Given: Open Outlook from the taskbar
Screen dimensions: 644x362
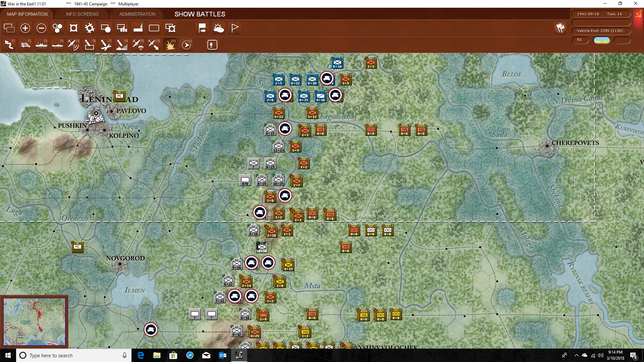Looking at the screenshot, I should [223, 355].
